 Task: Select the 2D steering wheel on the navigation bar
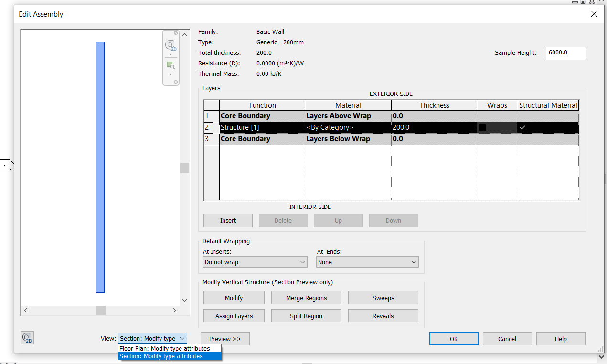click(x=170, y=44)
